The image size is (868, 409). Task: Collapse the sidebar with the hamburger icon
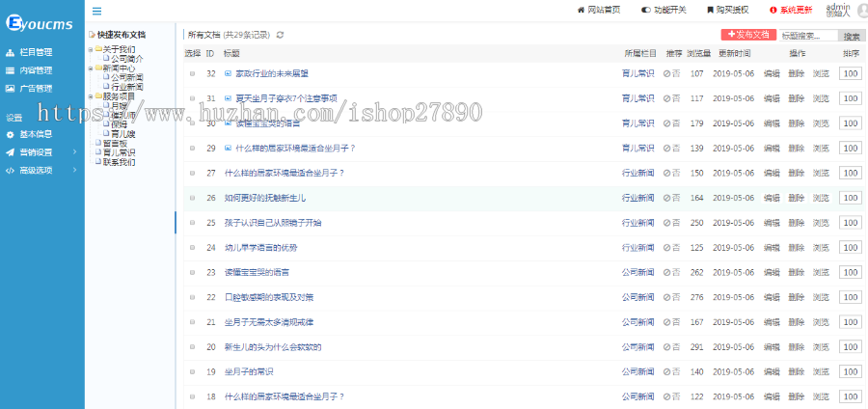tap(96, 11)
